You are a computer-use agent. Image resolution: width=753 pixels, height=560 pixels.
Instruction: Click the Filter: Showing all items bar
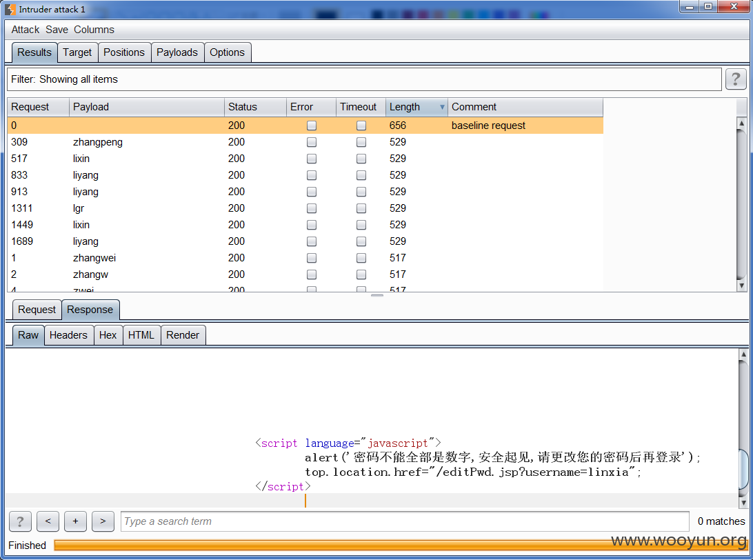364,79
